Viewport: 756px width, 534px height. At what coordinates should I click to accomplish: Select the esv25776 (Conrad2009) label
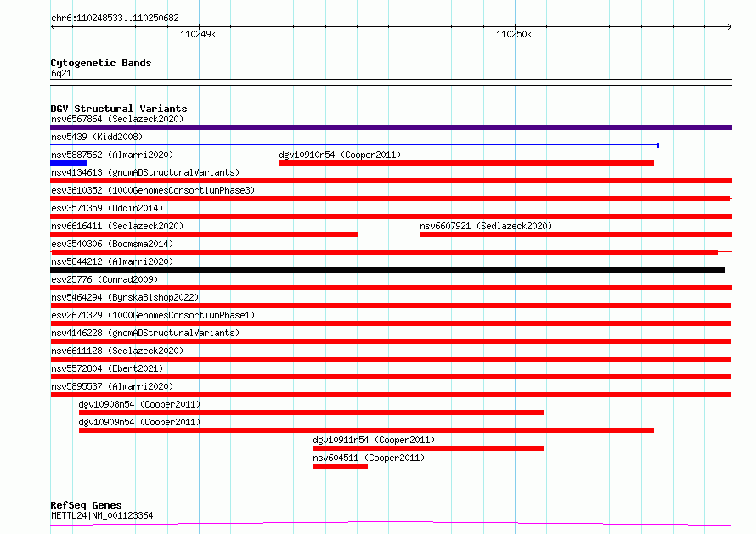pos(104,279)
